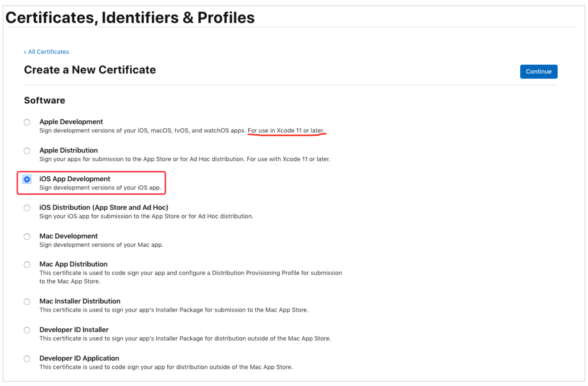Click the Mac Development label text
Screen dimensions: 588x386
tap(68, 236)
